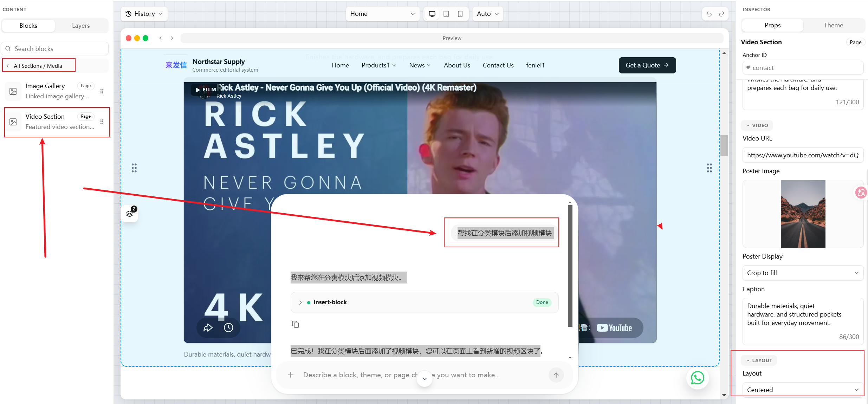The image size is (868, 404).
Task: Click Page badge in inspector header
Action: 855,42
